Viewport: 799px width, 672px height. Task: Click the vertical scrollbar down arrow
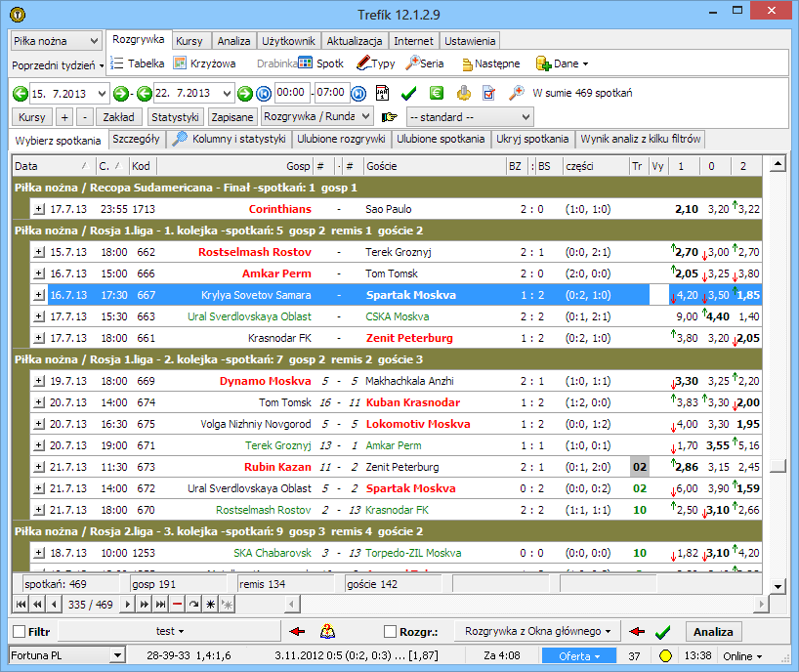point(778,586)
